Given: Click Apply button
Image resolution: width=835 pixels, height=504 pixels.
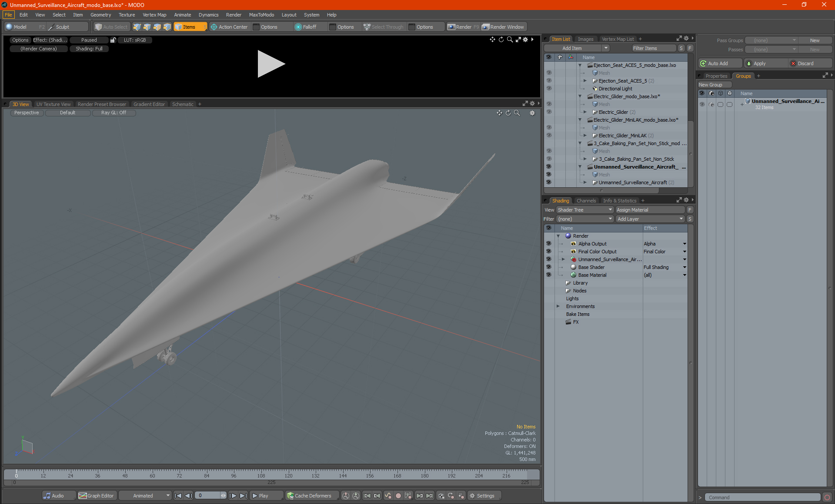Looking at the screenshot, I should [766, 63].
